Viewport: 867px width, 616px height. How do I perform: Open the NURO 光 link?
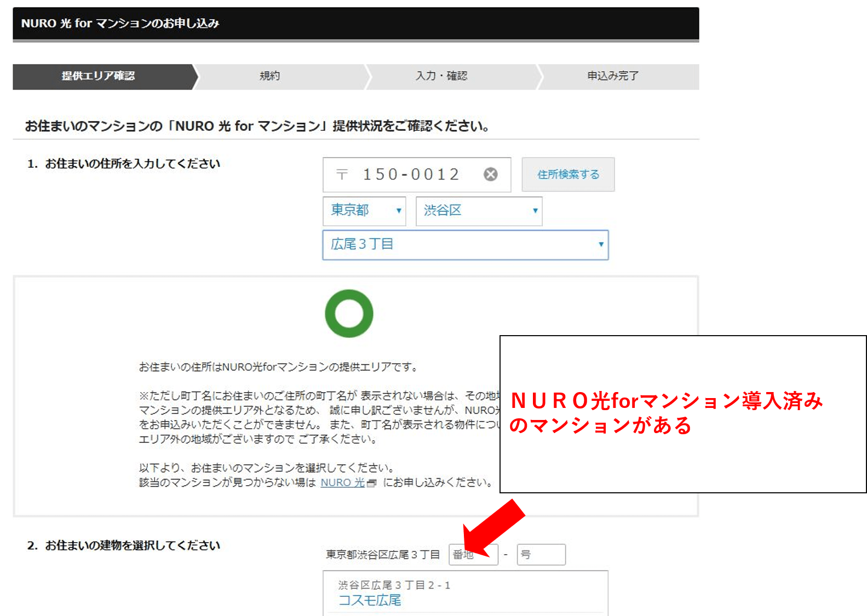pyautogui.click(x=342, y=482)
